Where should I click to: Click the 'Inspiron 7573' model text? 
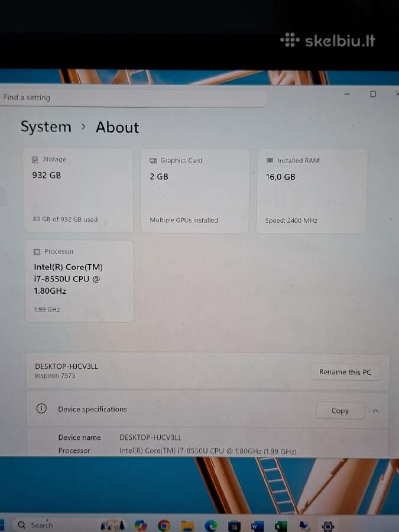point(54,375)
